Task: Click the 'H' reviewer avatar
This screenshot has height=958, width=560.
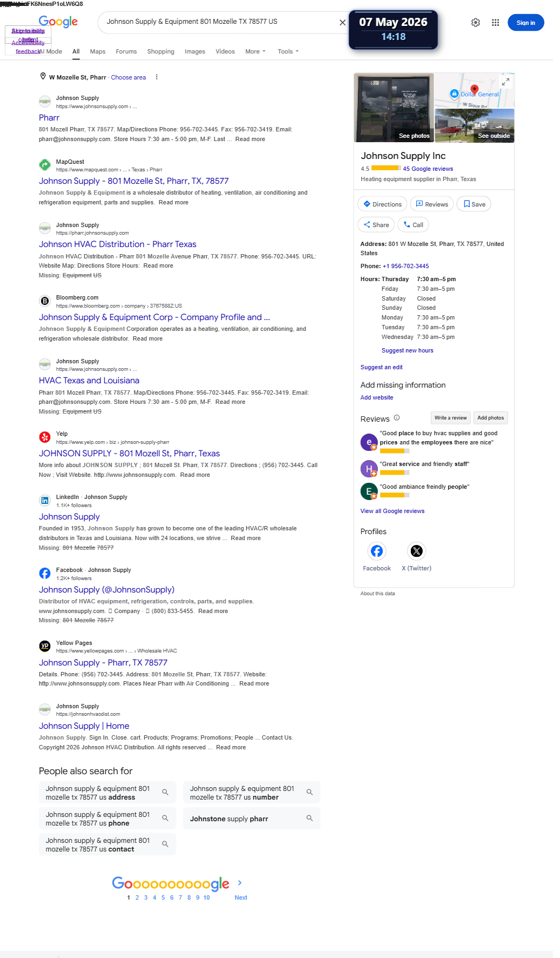Action: (x=369, y=468)
